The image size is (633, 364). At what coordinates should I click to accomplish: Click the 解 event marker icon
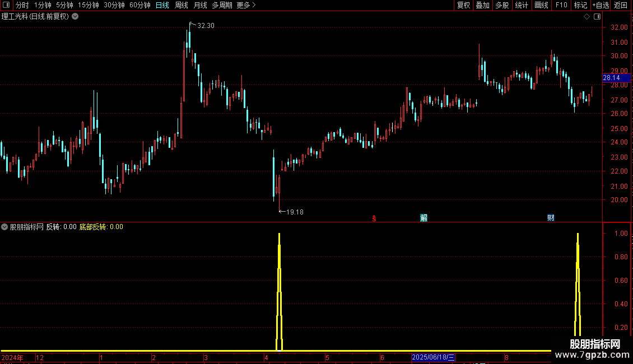(423, 218)
